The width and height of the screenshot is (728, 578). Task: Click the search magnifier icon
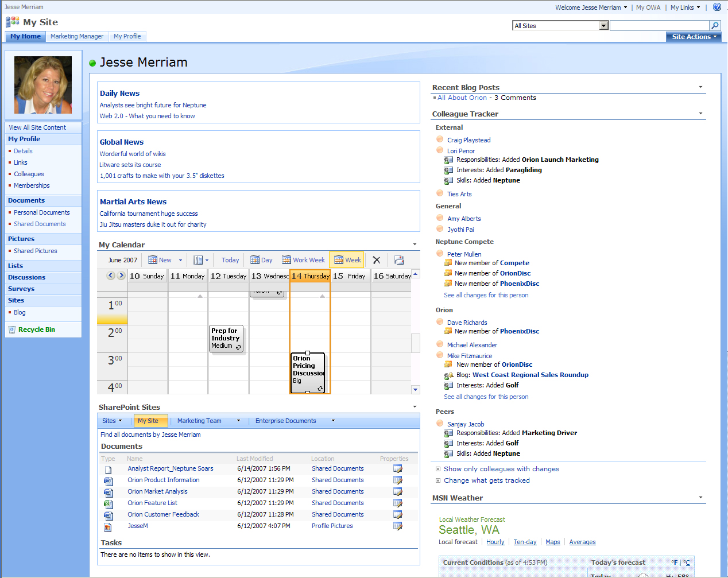coord(715,25)
